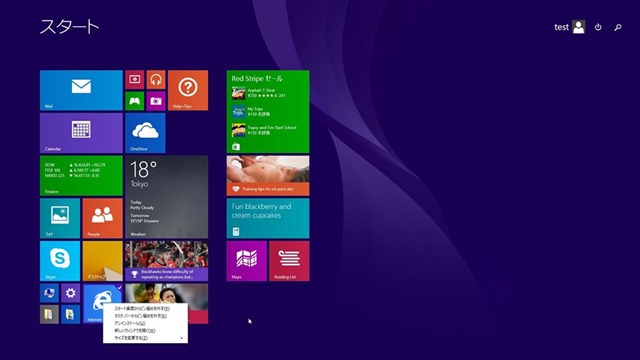Open the PC settings gear tile

click(70, 293)
